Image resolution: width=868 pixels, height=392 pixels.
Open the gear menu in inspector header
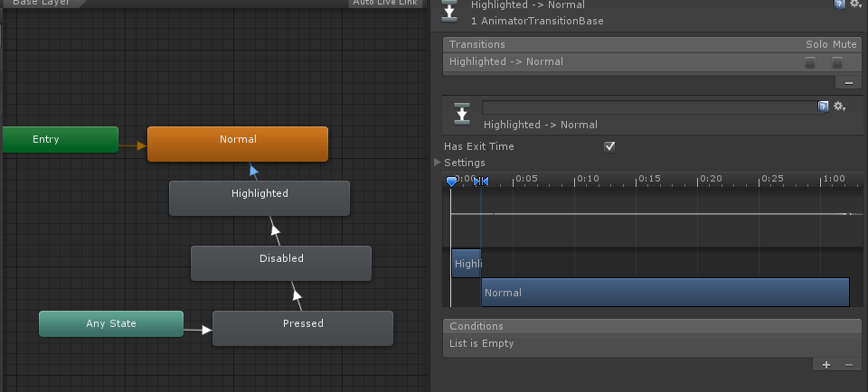point(856,4)
